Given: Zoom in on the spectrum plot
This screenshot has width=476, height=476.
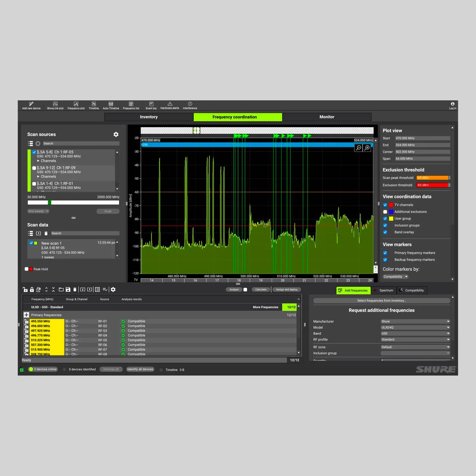Looking at the screenshot, I should click(367, 148).
